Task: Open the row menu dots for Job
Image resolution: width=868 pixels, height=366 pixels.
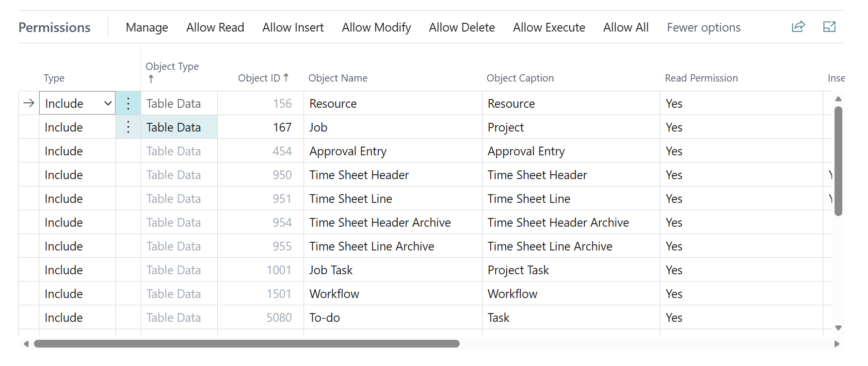Action: click(x=128, y=127)
